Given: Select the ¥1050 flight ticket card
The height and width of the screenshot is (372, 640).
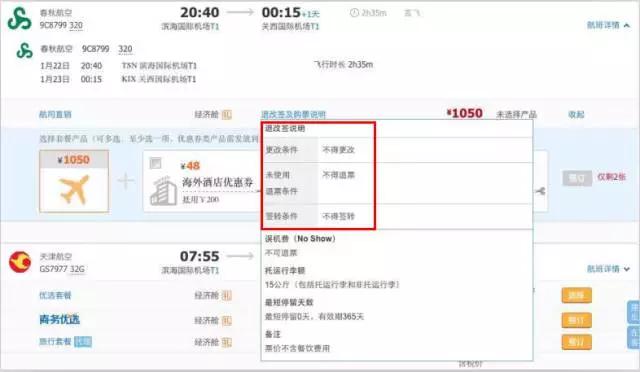Looking at the screenshot, I should pyautogui.click(x=74, y=181).
